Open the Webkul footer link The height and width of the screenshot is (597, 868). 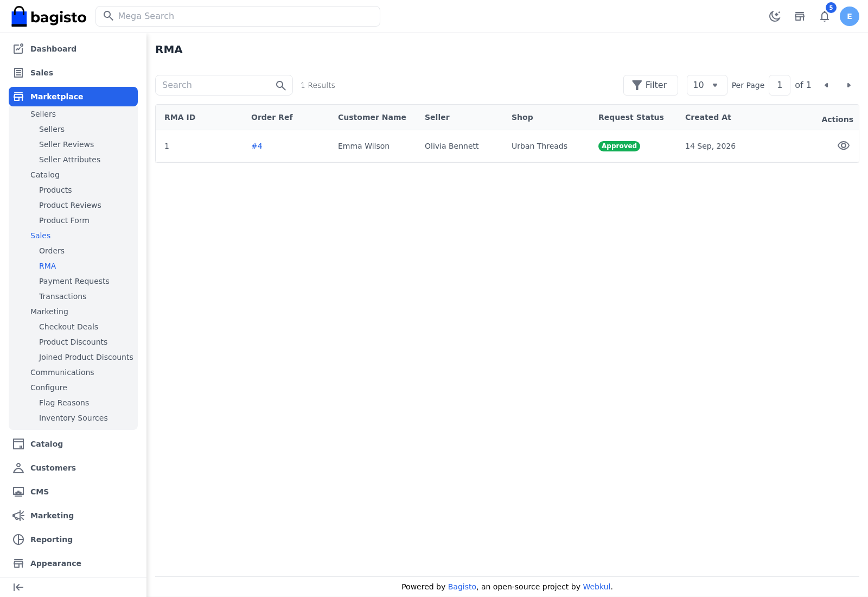coord(597,587)
